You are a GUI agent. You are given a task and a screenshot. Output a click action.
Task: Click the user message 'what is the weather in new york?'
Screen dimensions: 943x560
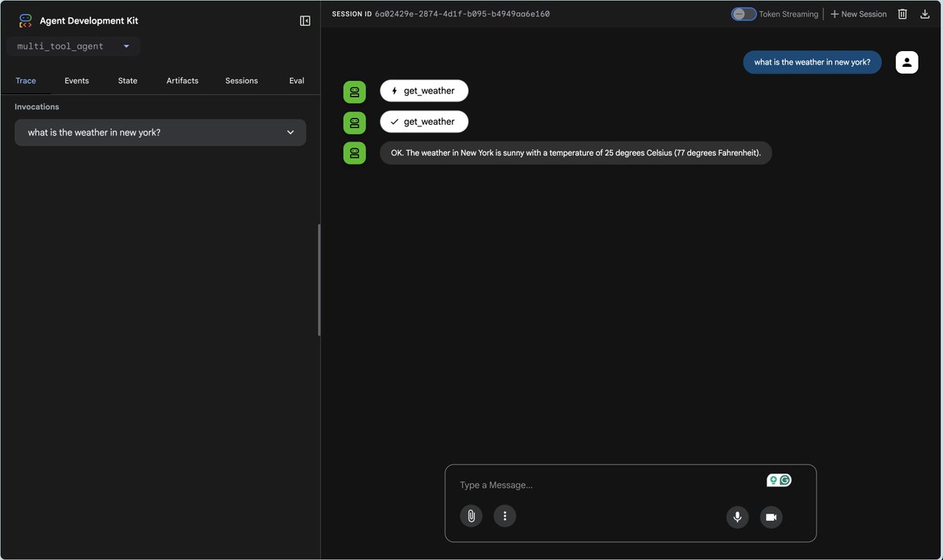812,62
